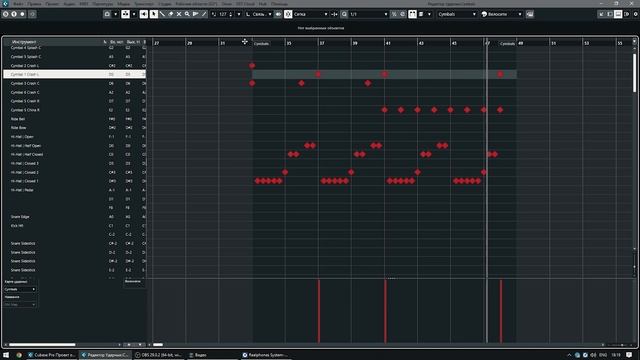Open the Медиа menu
This screenshot has height=360, width=640.
pos(123,4)
